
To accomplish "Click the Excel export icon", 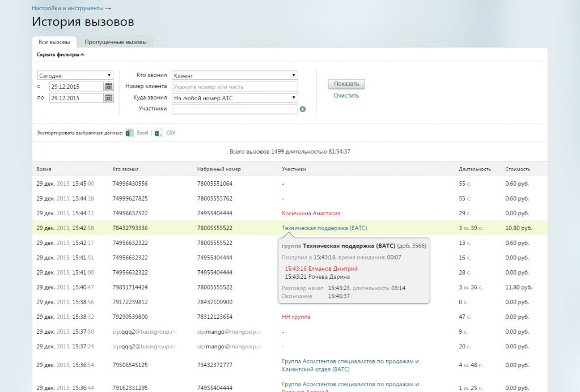I will pyautogui.click(x=130, y=133).
